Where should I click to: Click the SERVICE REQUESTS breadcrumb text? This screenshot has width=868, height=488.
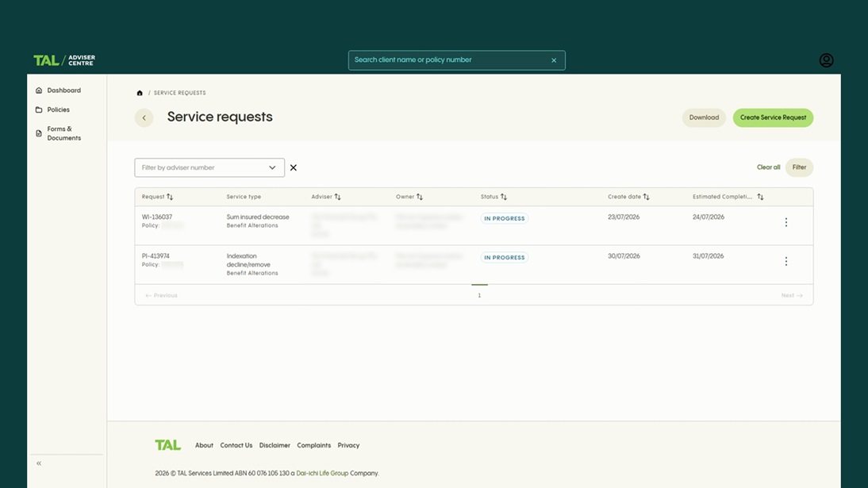coord(179,93)
